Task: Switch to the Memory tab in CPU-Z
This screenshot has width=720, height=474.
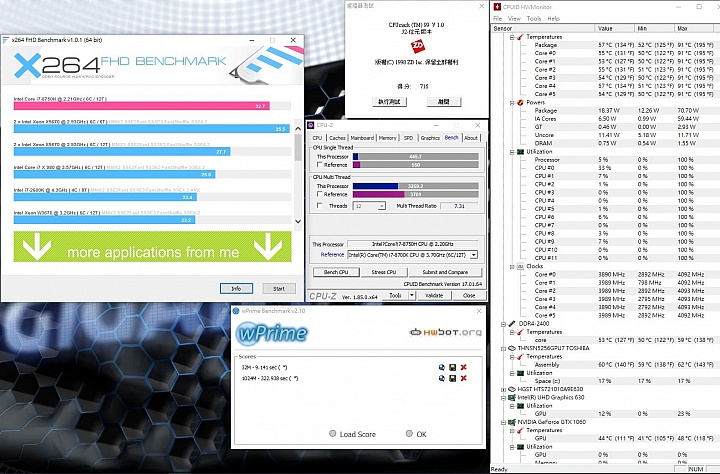Action: [x=388, y=138]
